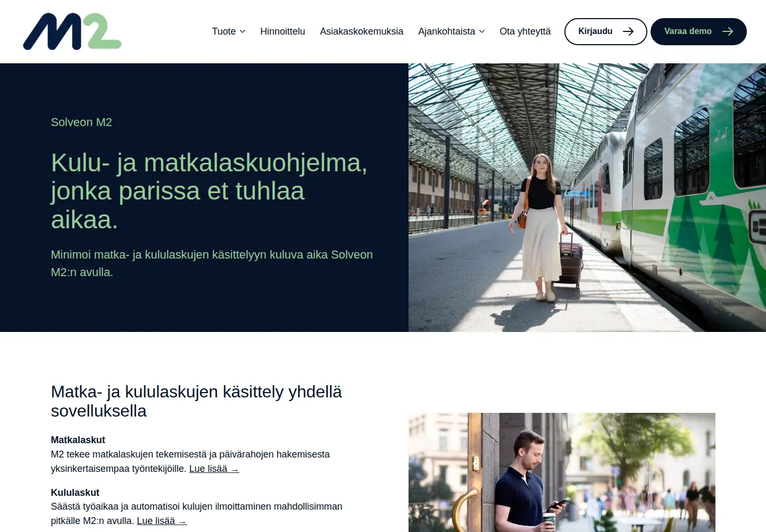
Task: Follow Lue lisää link under Kululaskut
Action: pos(162,521)
